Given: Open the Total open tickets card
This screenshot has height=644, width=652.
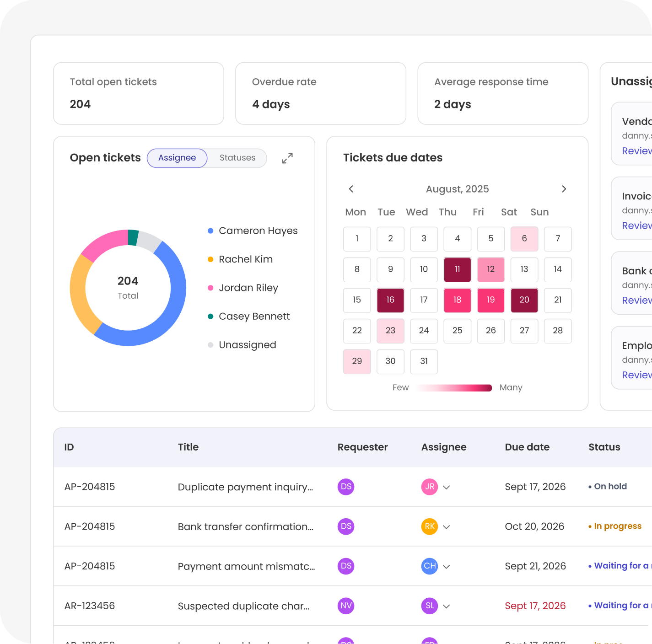Looking at the screenshot, I should coord(139,93).
